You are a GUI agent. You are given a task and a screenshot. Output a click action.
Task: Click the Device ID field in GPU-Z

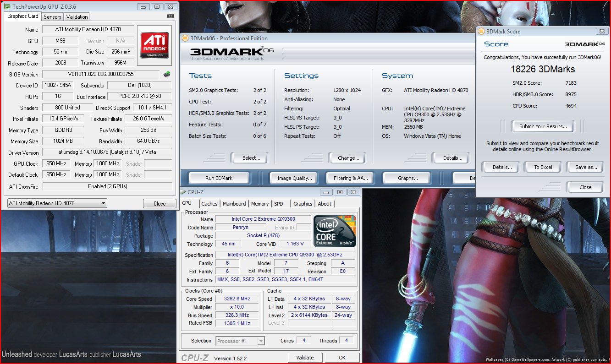click(57, 85)
